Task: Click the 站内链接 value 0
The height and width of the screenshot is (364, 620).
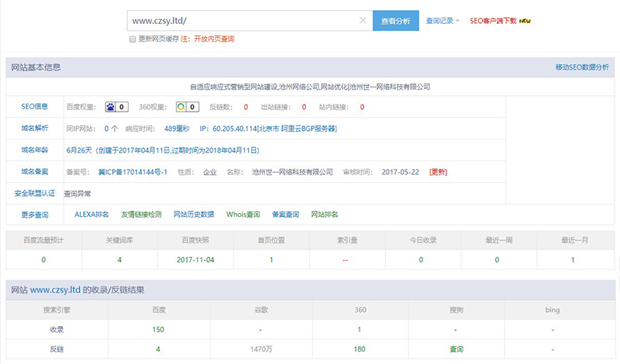Action: tap(362, 107)
